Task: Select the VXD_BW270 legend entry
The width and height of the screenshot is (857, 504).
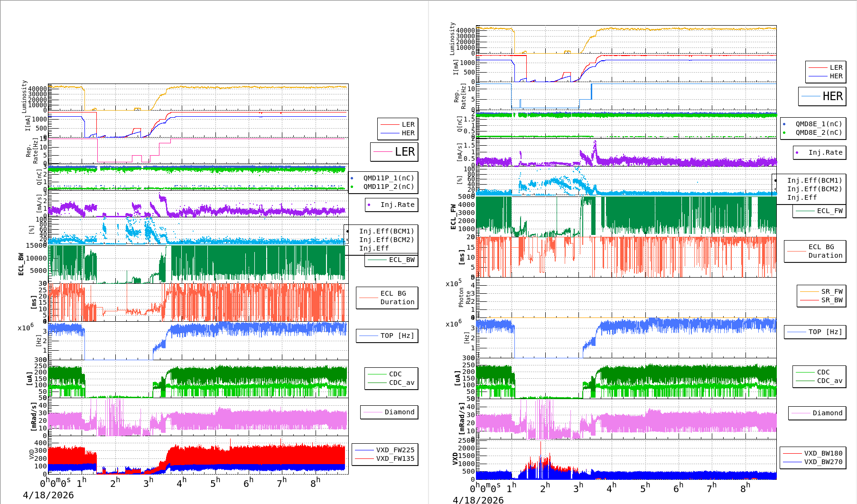Action: point(813,462)
